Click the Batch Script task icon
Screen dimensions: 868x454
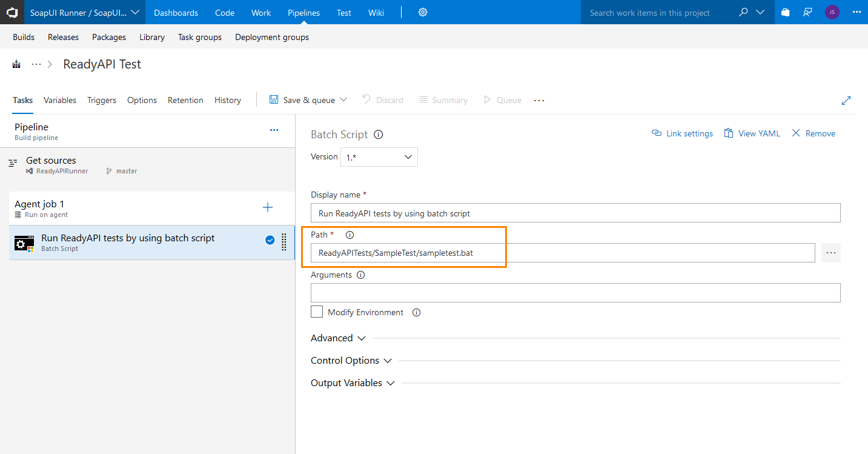tap(24, 242)
